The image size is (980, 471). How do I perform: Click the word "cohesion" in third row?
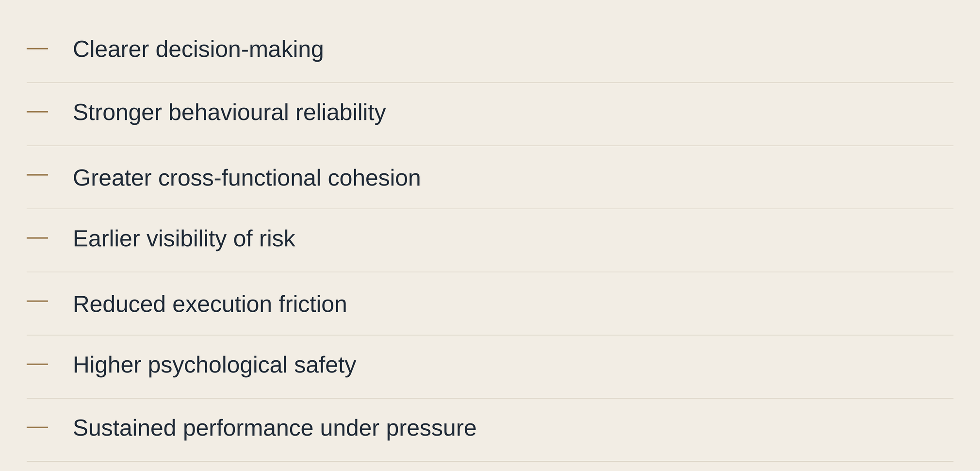(374, 178)
